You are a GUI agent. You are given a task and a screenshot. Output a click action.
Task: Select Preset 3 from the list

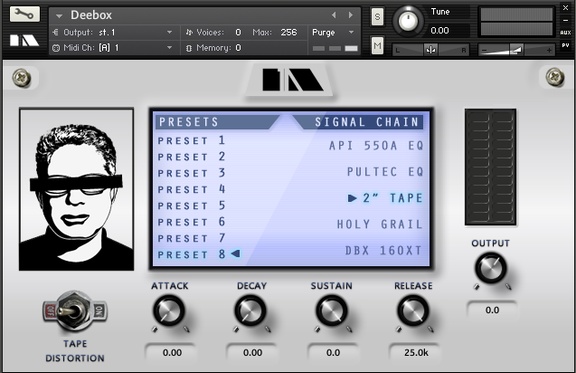tap(191, 173)
